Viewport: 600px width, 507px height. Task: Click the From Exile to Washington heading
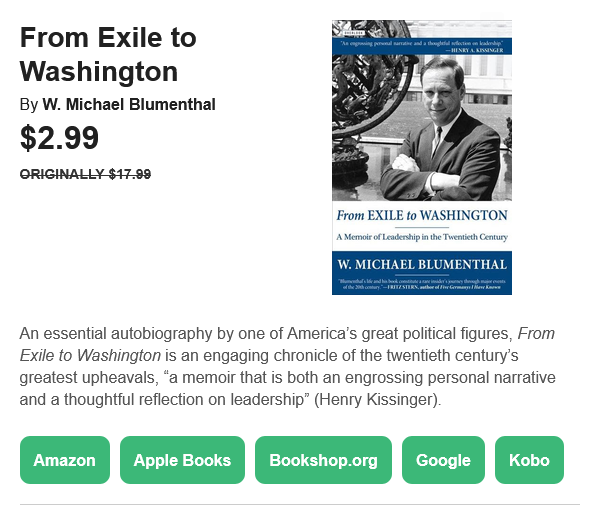click(108, 54)
